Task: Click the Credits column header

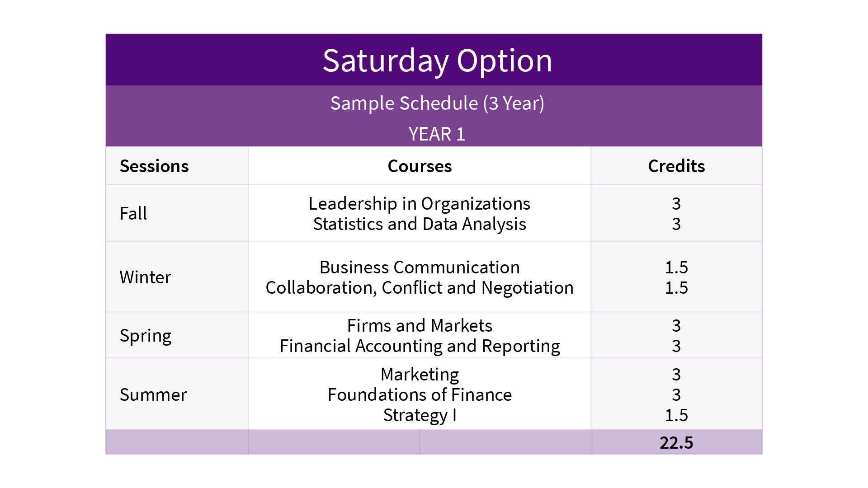Action: coord(676,166)
